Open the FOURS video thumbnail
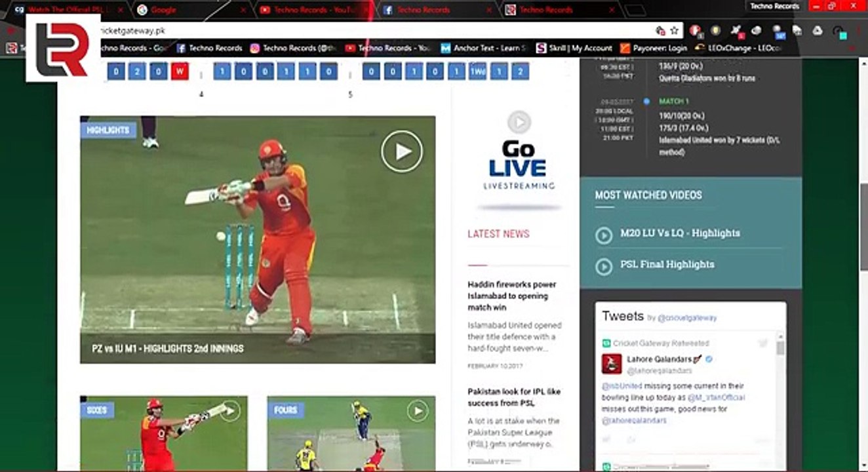The height and width of the screenshot is (472, 868). 351,433
